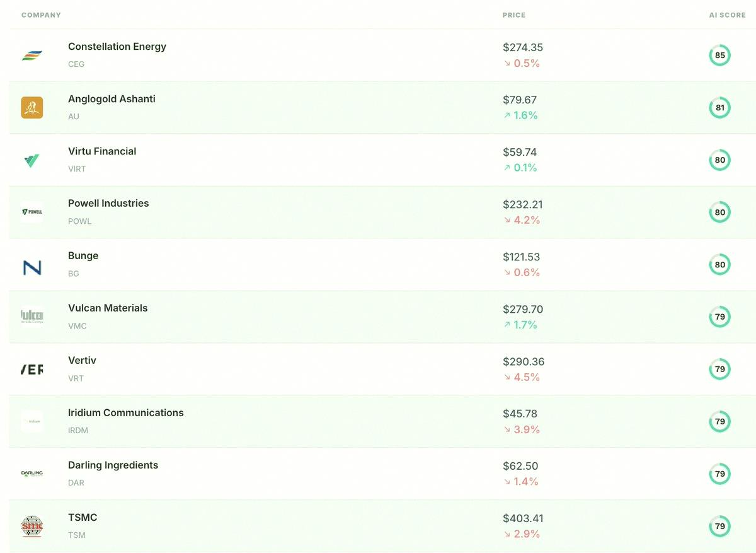The height and width of the screenshot is (553, 756).
Task: Click the $59.74 price value
Action: (520, 153)
